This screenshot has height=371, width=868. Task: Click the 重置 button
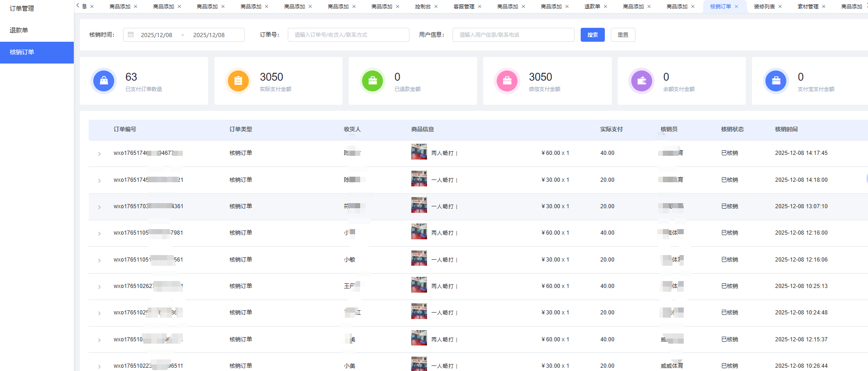click(623, 35)
